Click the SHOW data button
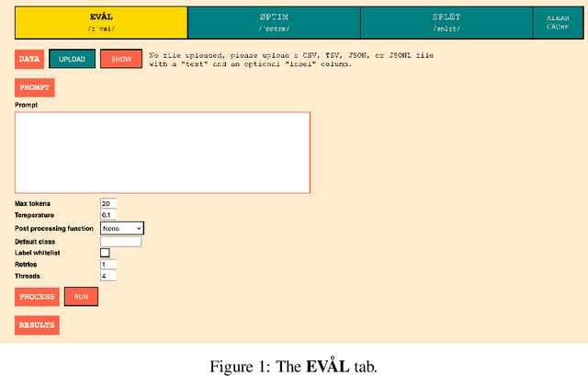This screenshot has width=588, height=376. pos(121,59)
